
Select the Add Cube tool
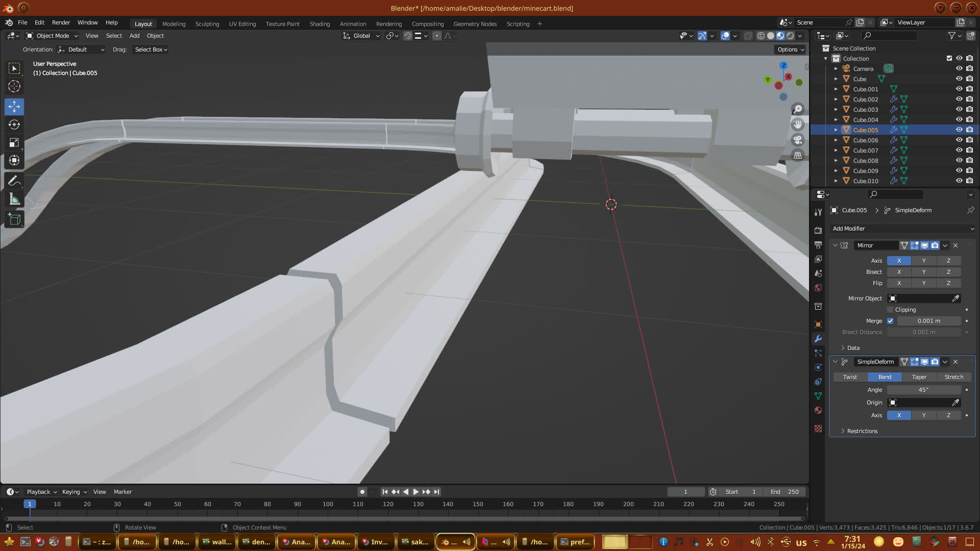point(14,220)
